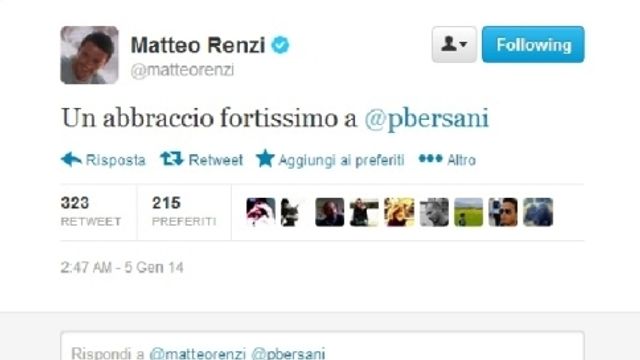Click the verified badge beside Matteo Renzi
This screenshot has height=360, width=640.
[280, 45]
